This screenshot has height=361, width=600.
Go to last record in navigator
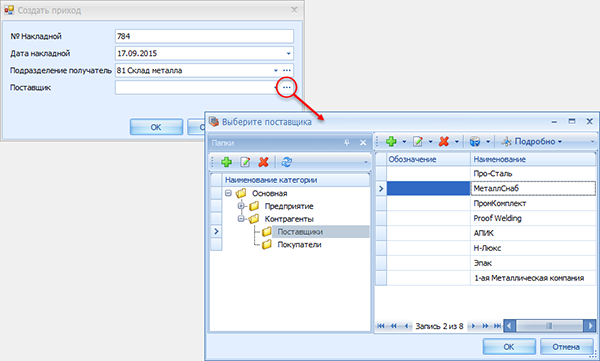(497, 326)
